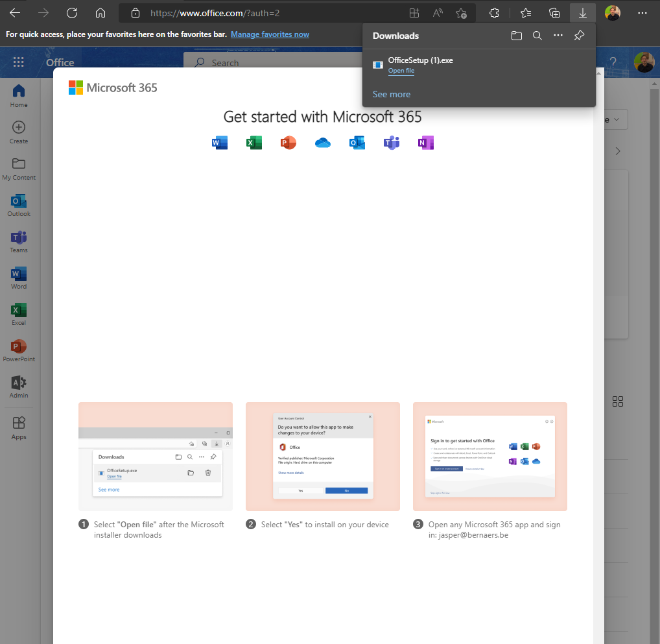
Task: Click the Manage favorites now link
Action: [x=270, y=34]
